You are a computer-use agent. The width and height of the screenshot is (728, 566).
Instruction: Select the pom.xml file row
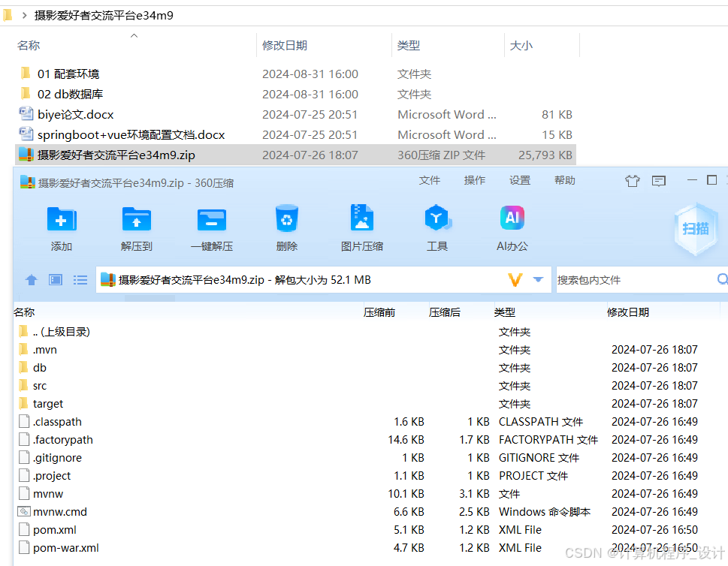pos(55,529)
